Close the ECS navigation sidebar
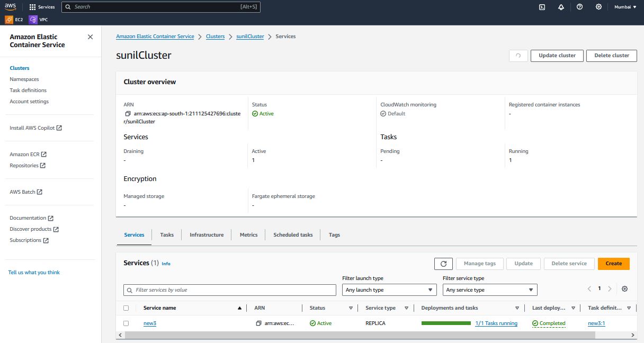This screenshot has width=644, height=343. [x=90, y=37]
